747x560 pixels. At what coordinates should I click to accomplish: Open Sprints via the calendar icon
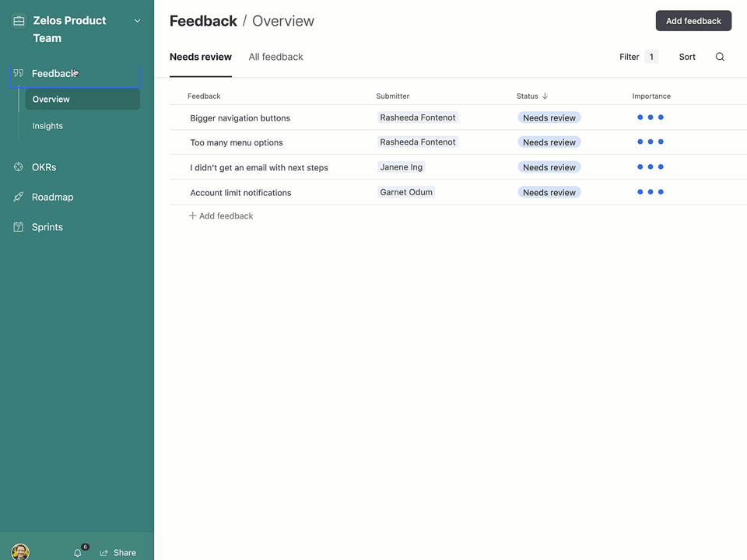click(17, 226)
